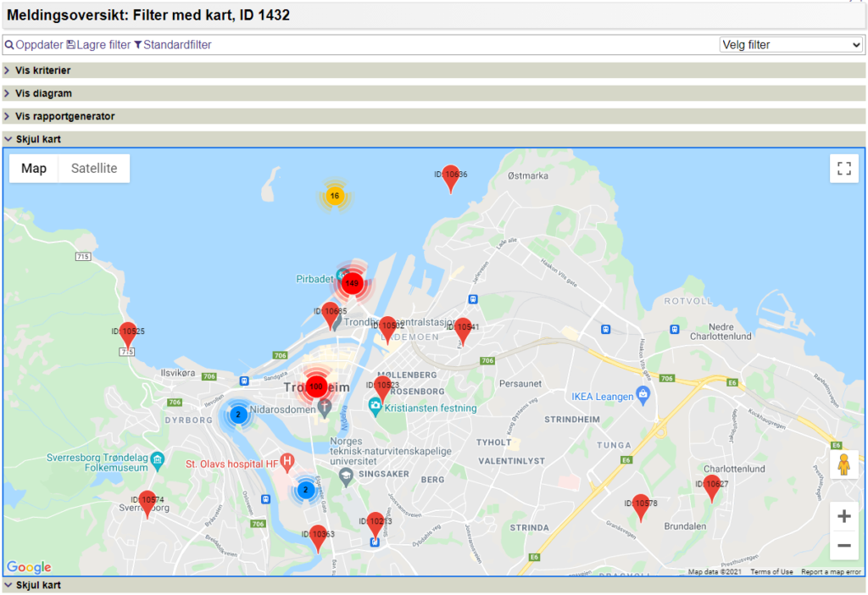Collapse the bottom Skjul kart section
Viewport: 868px width, 595px height.
(x=434, y=585)
